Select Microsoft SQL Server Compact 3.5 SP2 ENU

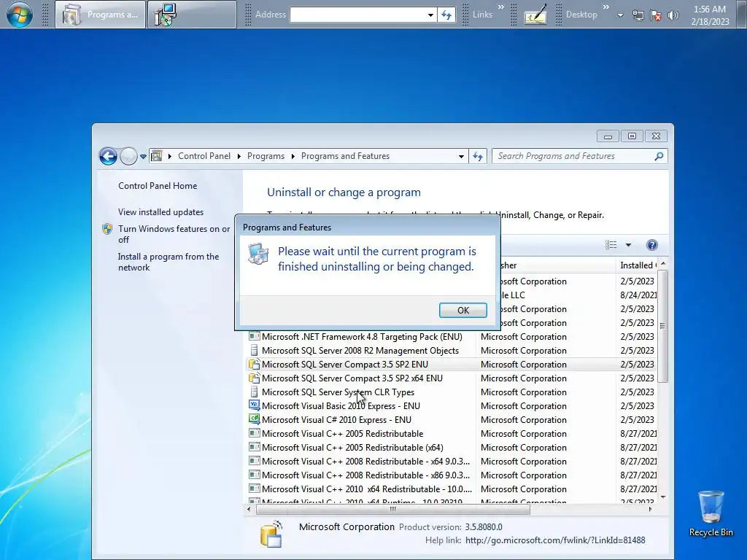coord(345,365)
